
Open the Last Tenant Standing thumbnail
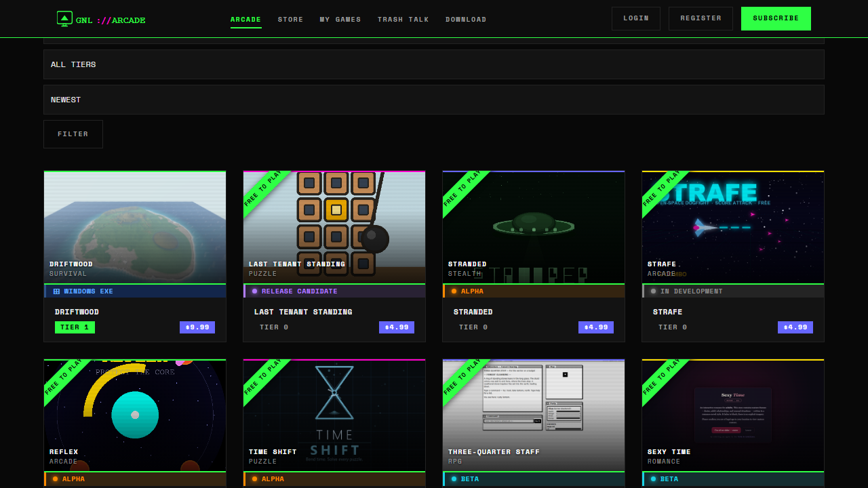[x=334, y=227]
